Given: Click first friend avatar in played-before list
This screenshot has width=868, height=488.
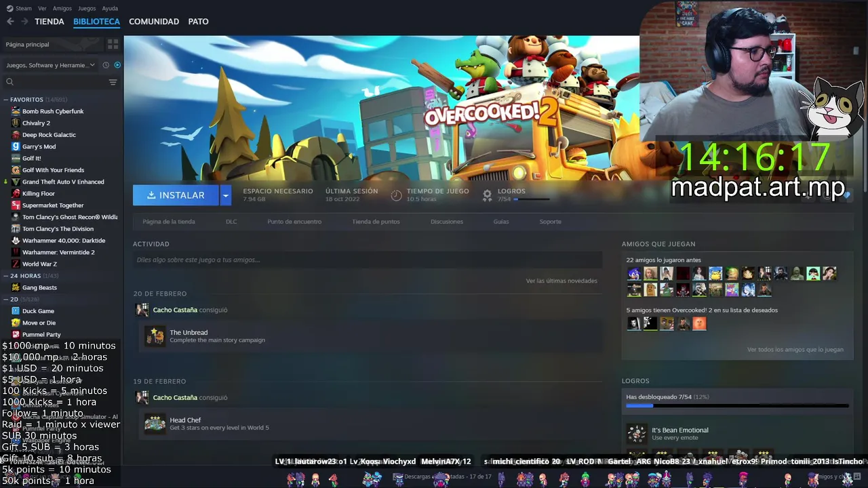Looking at the screenshot, I should pos(634,274).
